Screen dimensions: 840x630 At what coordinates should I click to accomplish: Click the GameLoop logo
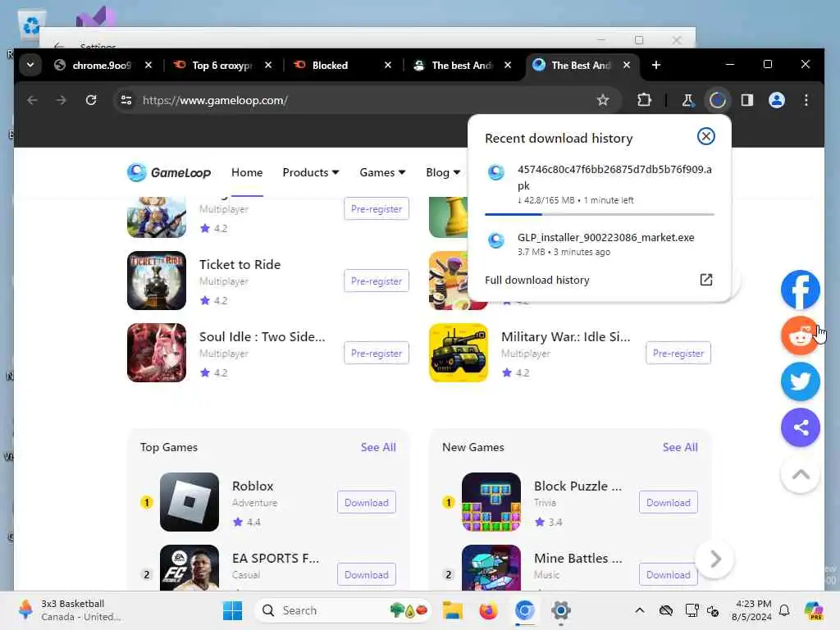point(169,172)
